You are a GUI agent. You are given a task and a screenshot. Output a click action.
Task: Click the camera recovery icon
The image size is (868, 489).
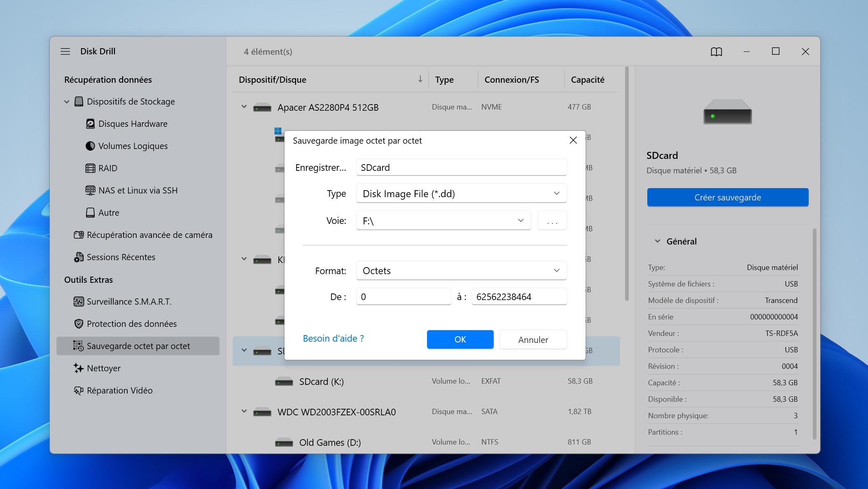[79, 235]
